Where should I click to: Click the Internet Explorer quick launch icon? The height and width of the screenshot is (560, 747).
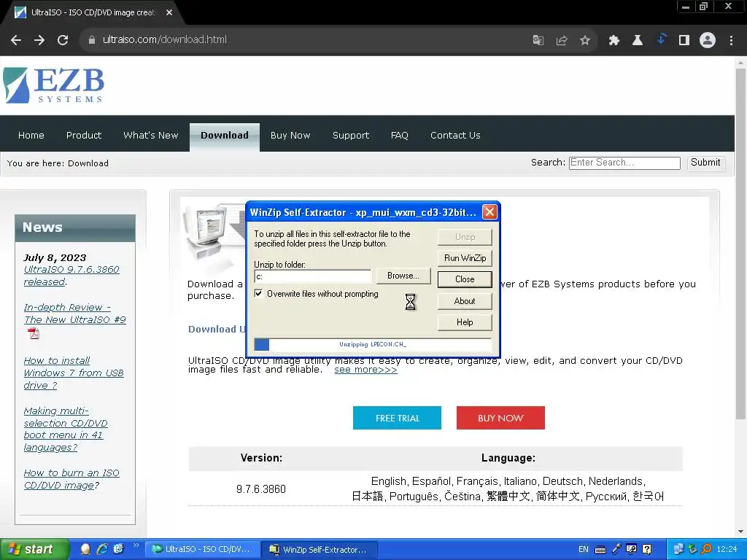tap(102, 549)
